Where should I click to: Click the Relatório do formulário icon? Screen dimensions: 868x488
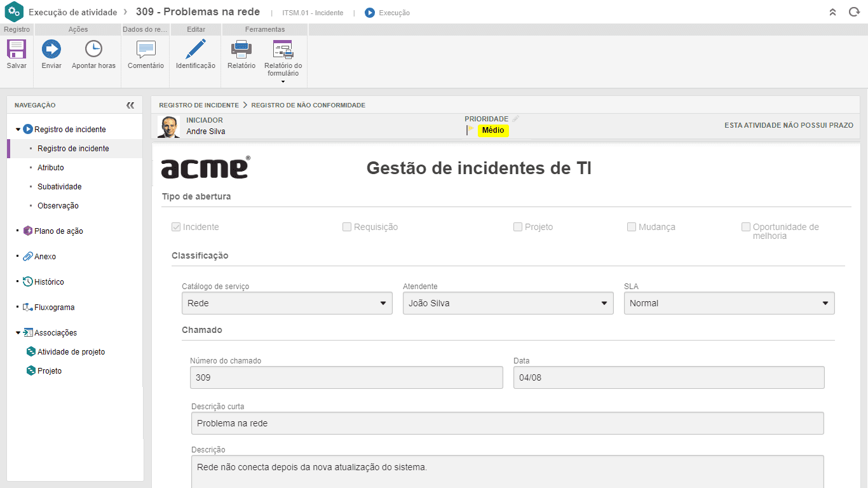283,49
